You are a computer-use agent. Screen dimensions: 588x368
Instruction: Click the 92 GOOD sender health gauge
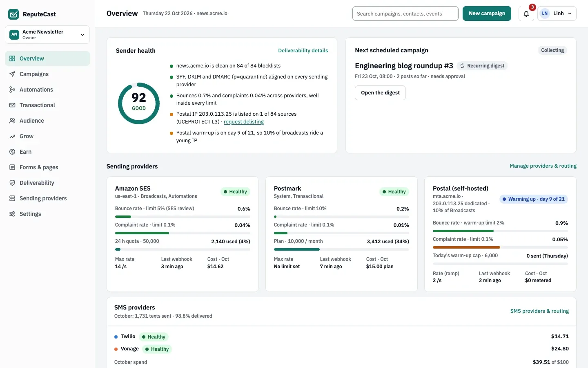coord(139,103)
